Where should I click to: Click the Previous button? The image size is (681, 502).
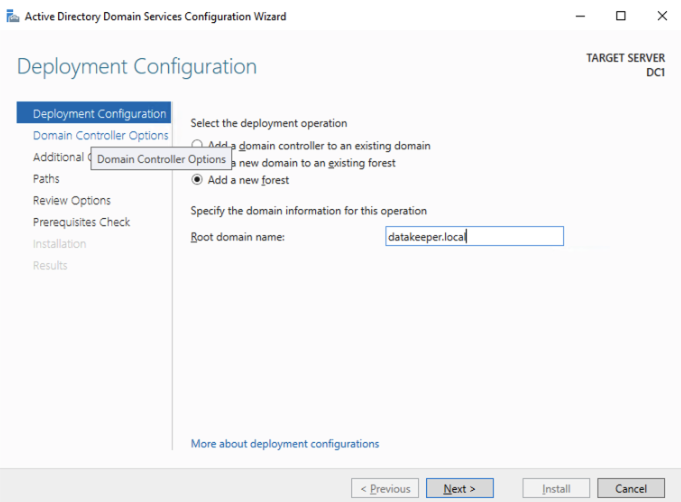point(385,489)
